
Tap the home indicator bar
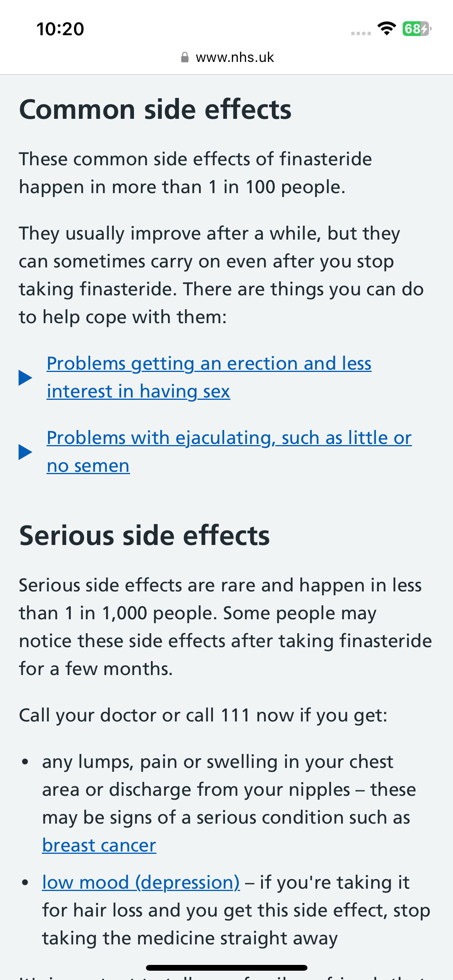pos(226,968)
